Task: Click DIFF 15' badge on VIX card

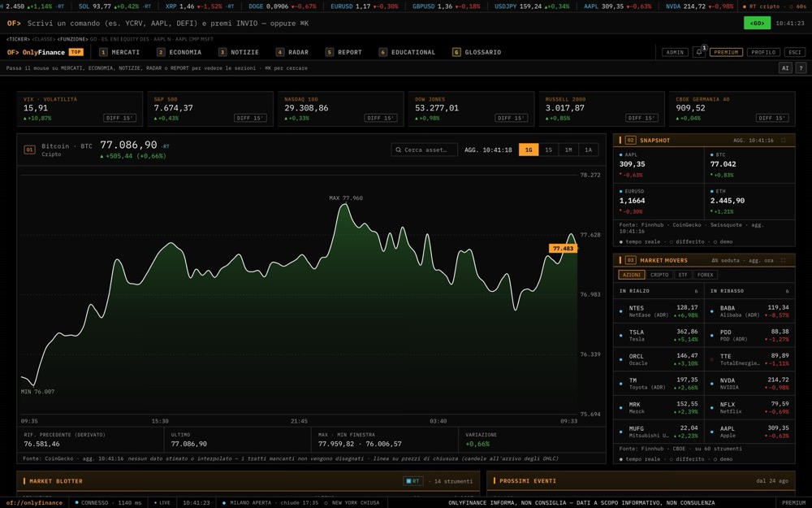Action: (119, 118)
